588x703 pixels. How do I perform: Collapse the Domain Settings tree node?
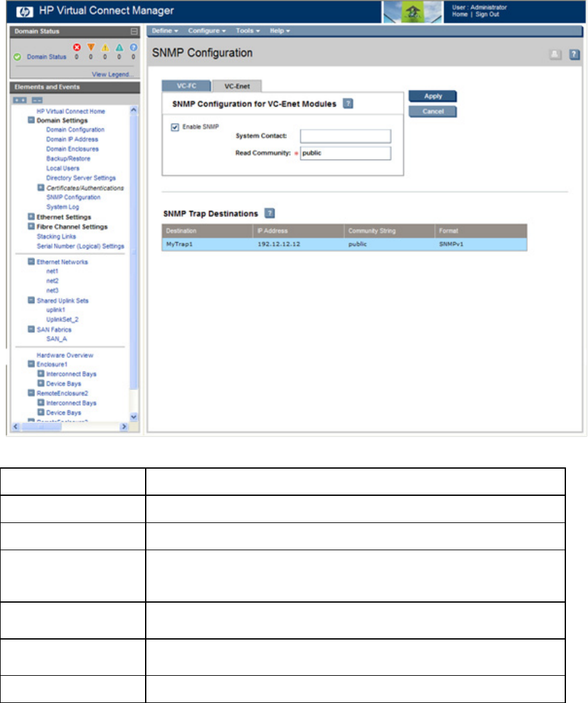(31, 120)
